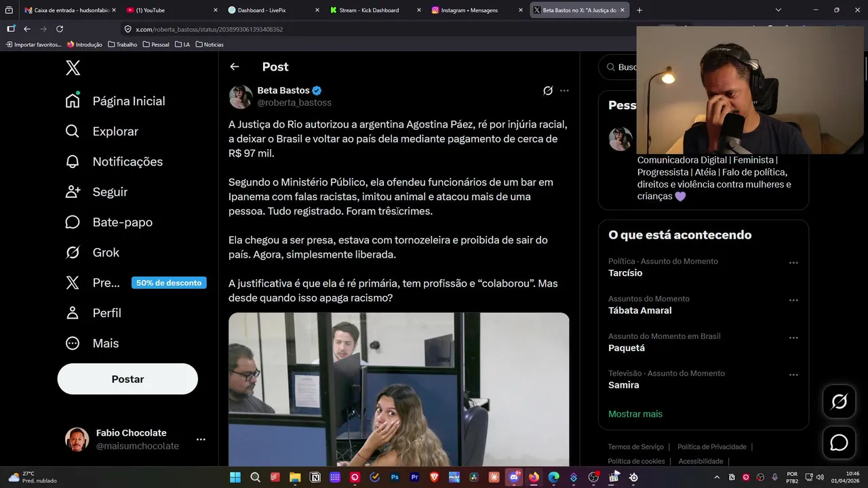The width and height of the screenshot is (868, 488).
Task: Click relevant person avatar in side panel
Action: [620, 139]
